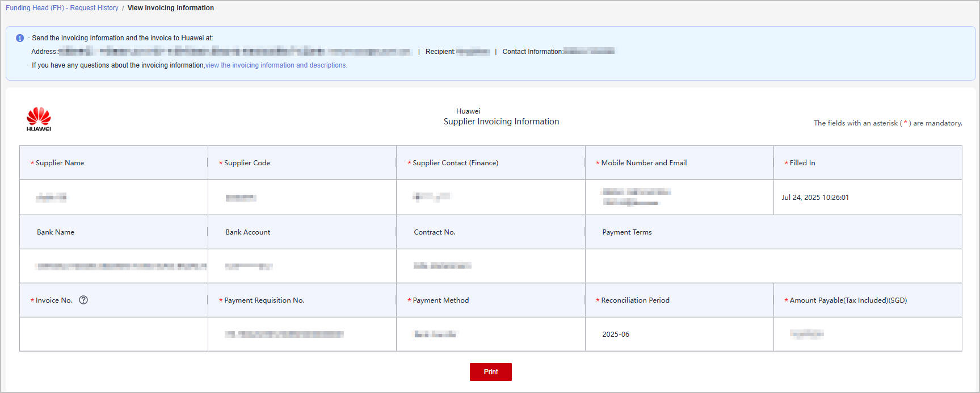This screenshot has height=393, width=980.
Task: Click the Bank Name header cell
Action: tap(56, 232)
